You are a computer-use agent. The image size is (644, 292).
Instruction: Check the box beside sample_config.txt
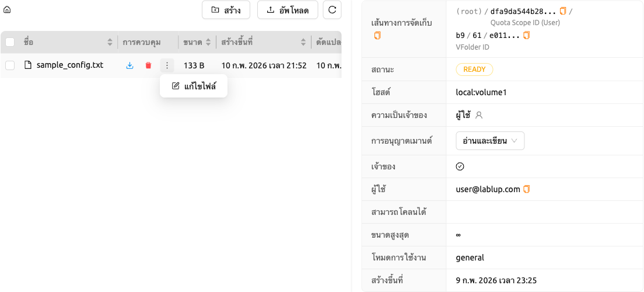point(10,65)
